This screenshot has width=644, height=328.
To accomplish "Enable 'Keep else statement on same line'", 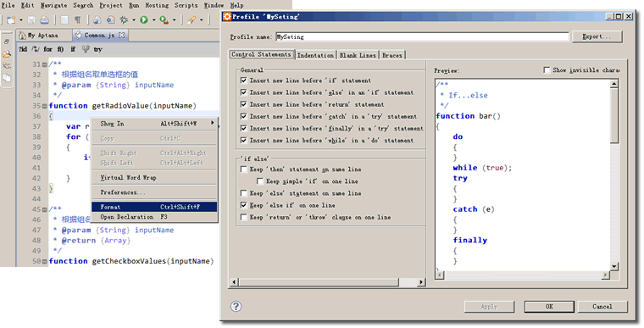I will tap(243, 192).
